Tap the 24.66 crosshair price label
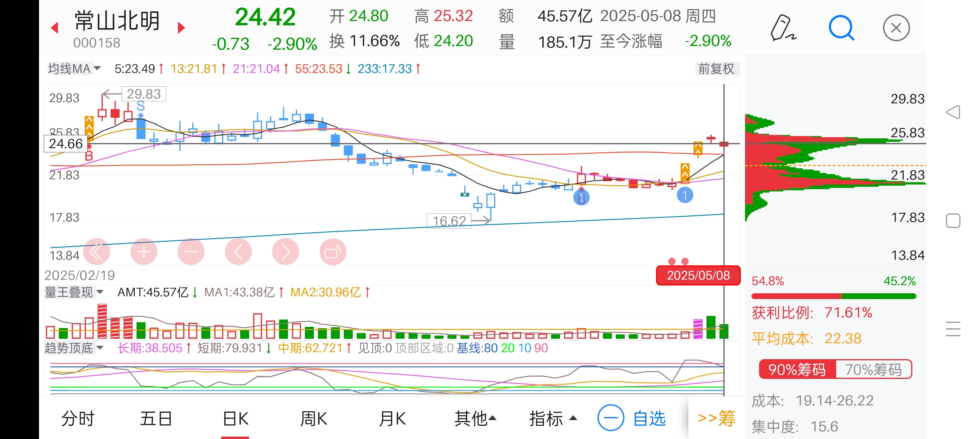The height and width of the screenshot is (439, 980). [66, 144]
